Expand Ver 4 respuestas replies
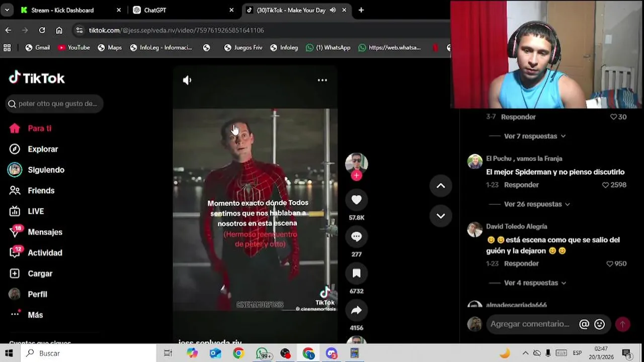The image size is (644, 362). [x=534, y=283]
